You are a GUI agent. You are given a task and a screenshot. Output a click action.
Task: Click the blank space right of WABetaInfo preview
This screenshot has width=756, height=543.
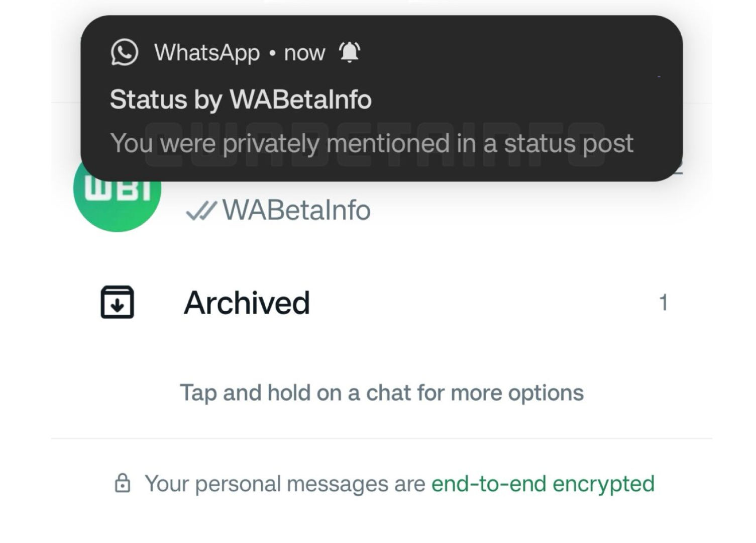527,210
